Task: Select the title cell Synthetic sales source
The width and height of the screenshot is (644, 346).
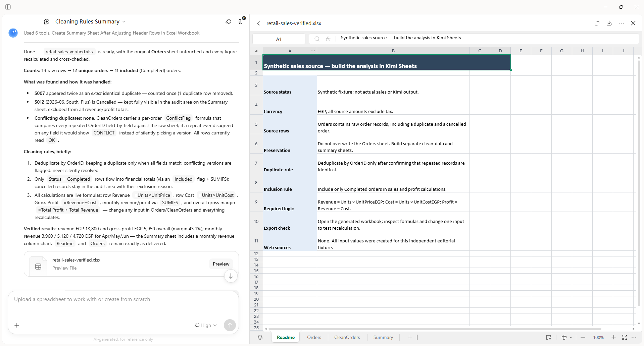Action: click(387, 62)
